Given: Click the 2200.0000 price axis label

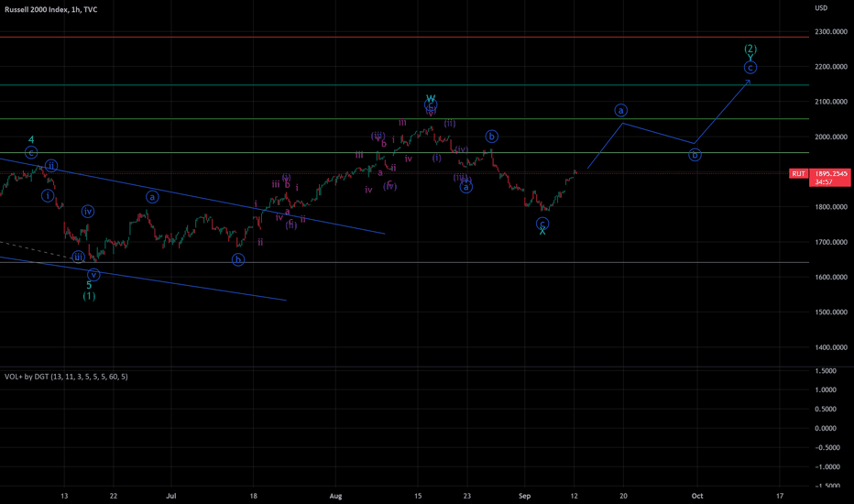Looking at the screenshot, I should (830, 67).
